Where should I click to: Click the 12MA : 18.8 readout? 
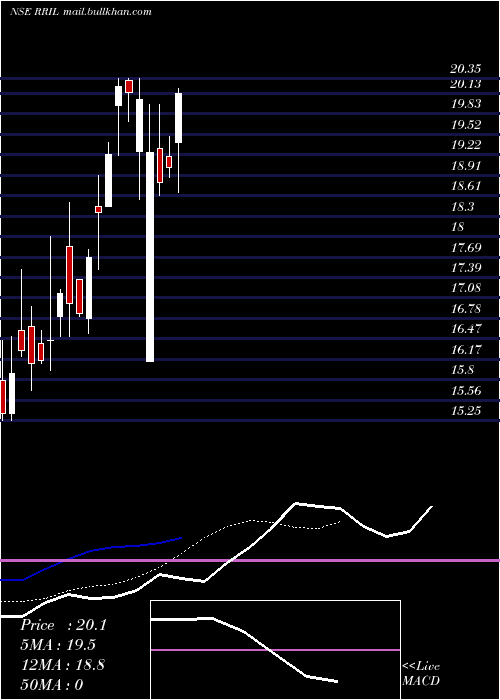[62, 665]
